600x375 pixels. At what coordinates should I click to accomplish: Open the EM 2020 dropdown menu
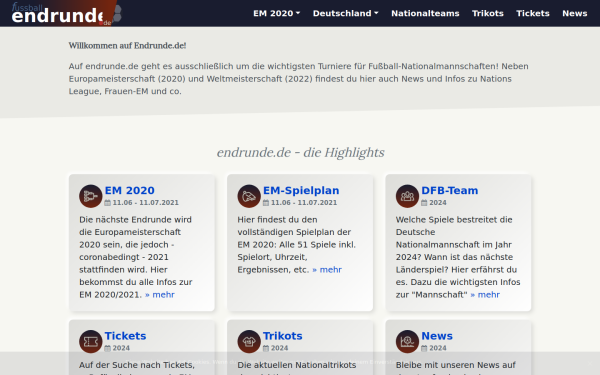[276, 13]
